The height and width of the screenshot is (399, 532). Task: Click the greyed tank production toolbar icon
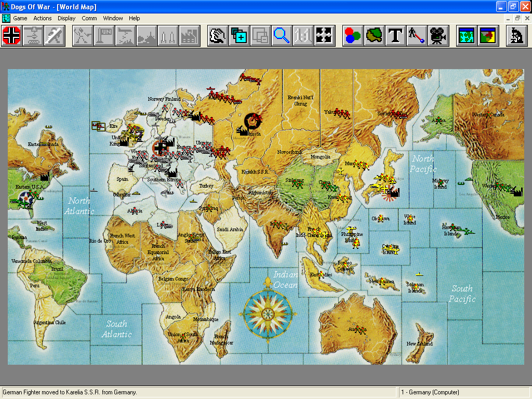click(x=33, y=36)
